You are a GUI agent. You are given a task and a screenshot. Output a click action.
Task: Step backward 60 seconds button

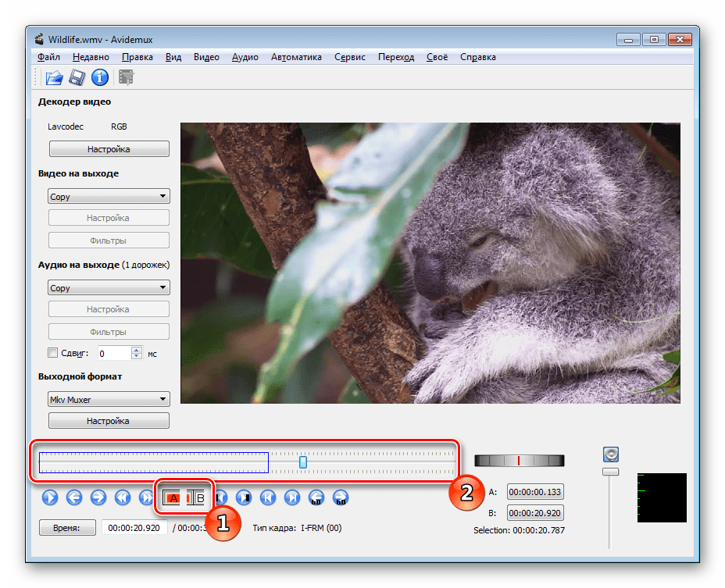coord(316,497)
